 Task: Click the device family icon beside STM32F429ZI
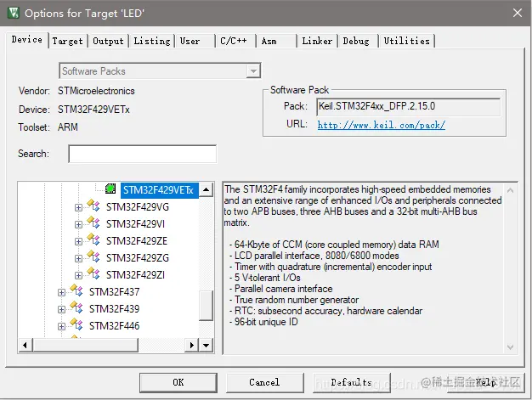(x=93, y=273)
